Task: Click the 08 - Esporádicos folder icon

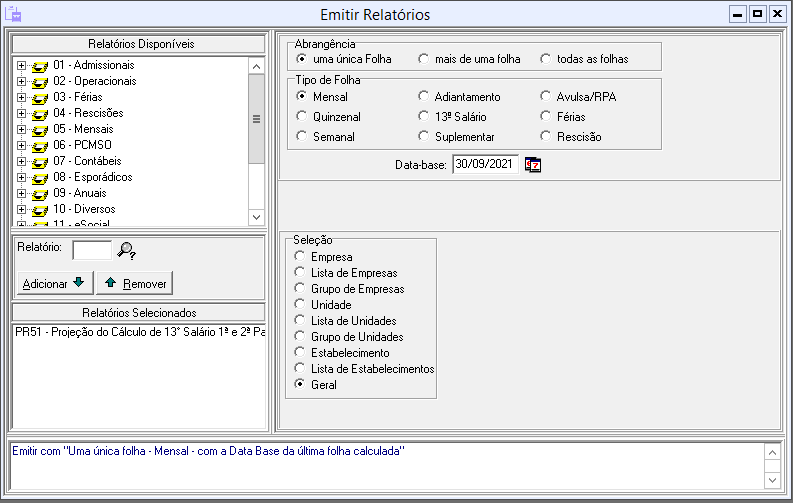Action: coord(40,177)
